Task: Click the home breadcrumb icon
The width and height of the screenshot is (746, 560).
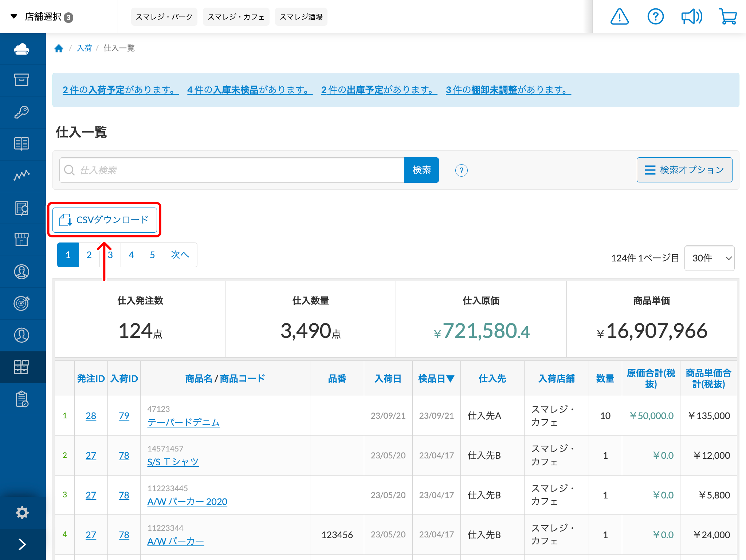Action: click(x=59, y=48)
